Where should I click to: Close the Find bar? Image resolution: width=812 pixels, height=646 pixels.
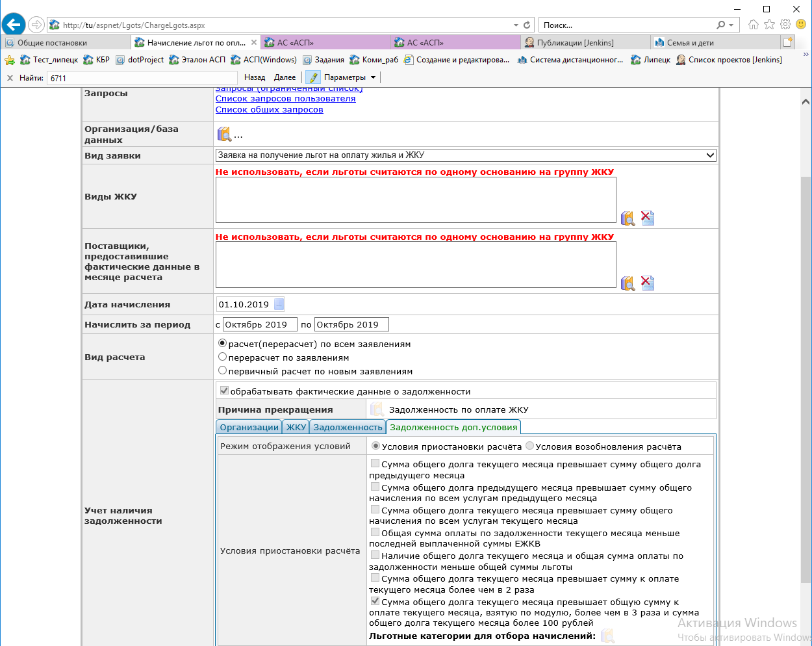tap(10, 78)
